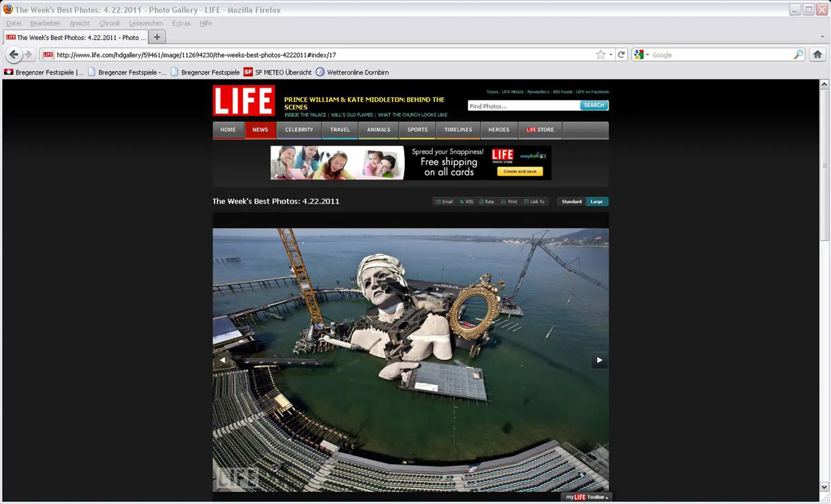Reload the page with the refresh icon
831x504 pixels.
point(622,54)
